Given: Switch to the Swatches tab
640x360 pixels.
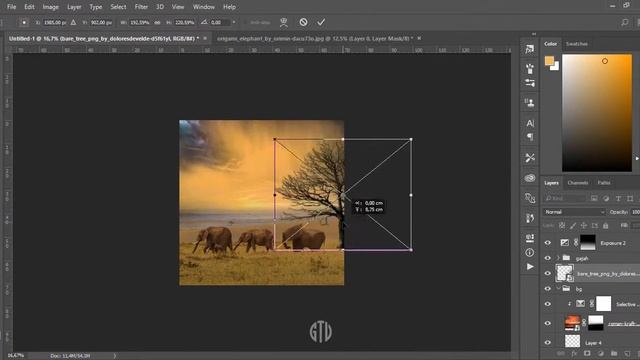Looking at the screenshot, I should (577, 44).
